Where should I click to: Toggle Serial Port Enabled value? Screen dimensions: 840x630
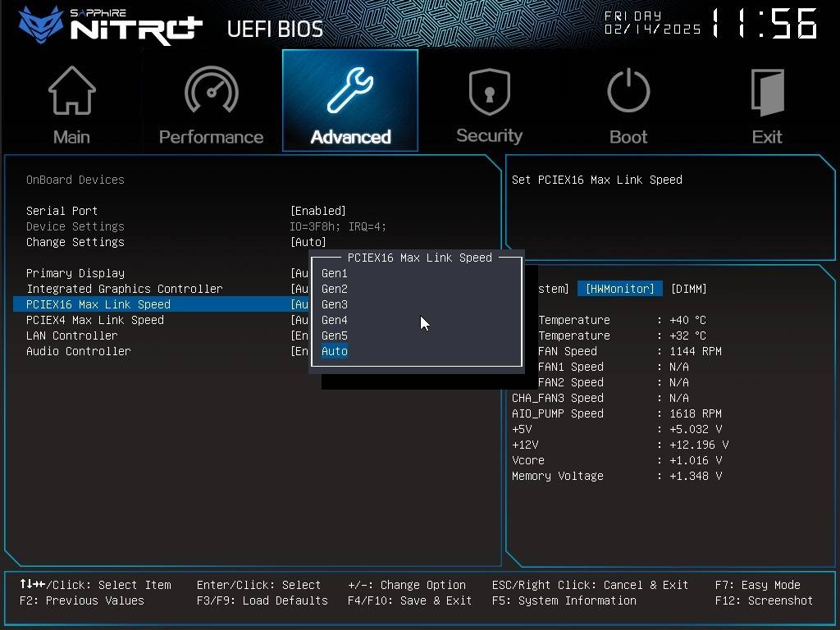pyautogui.click(x=318, y=211)
